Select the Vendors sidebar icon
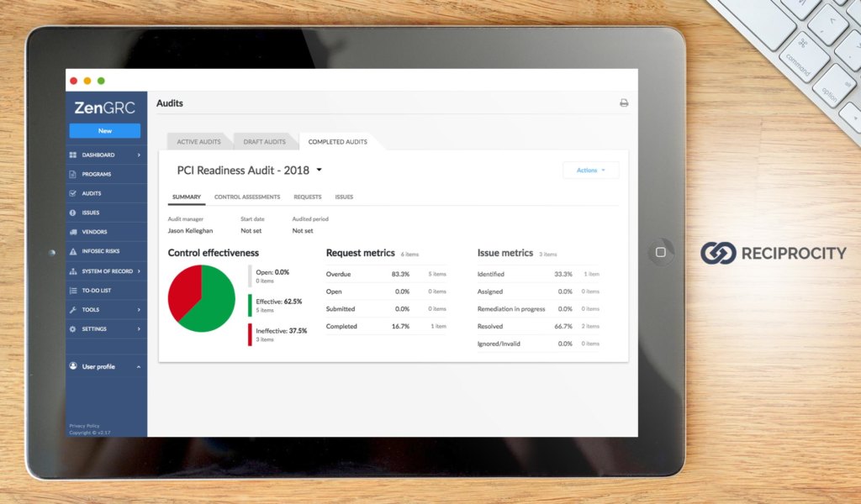The height and width of the screenshot is (504, 861). 72,232
